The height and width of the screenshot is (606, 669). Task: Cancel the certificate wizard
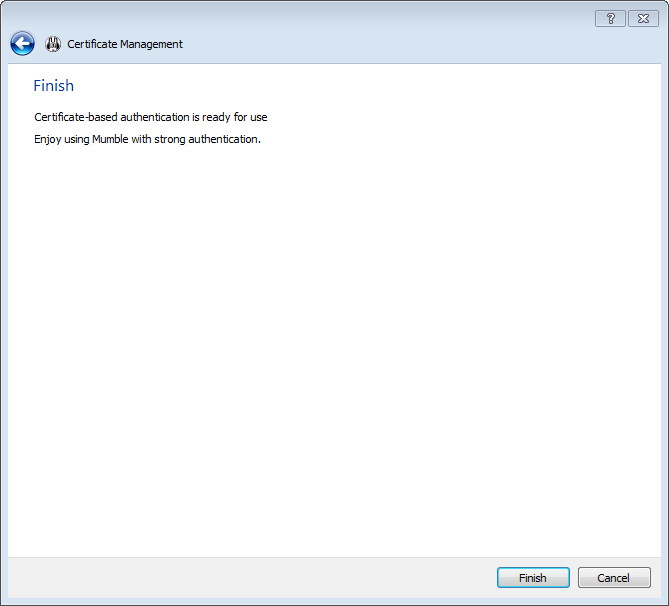(614, 578)
